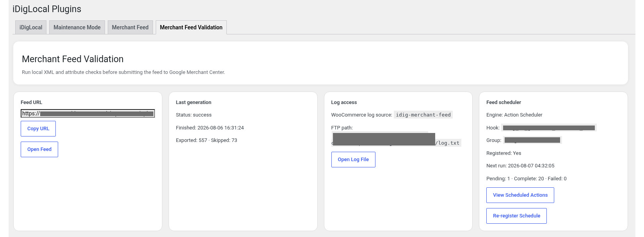The width and height of the screenshot is (644, 237).
Task: Click the 'Log access' heading
Action: coord(344,102)
